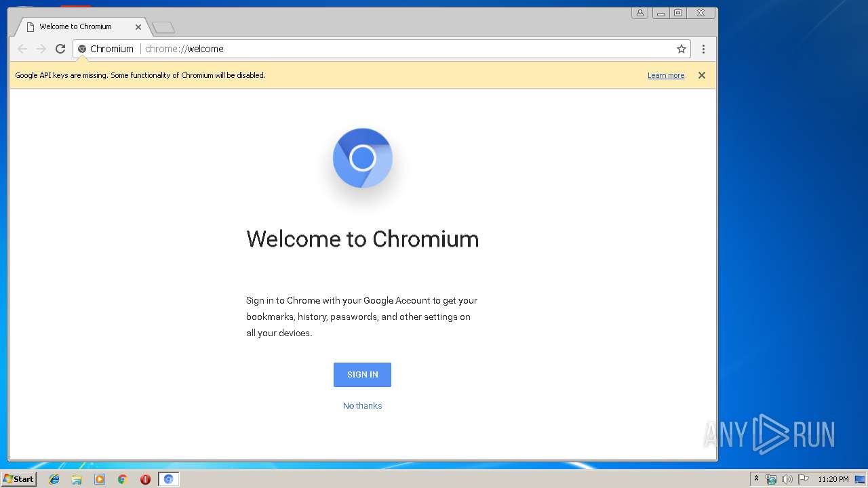This screenshot has height=488, width=868.
Task: Open the Action Center flag icon
Action: [x=804, y=479]
